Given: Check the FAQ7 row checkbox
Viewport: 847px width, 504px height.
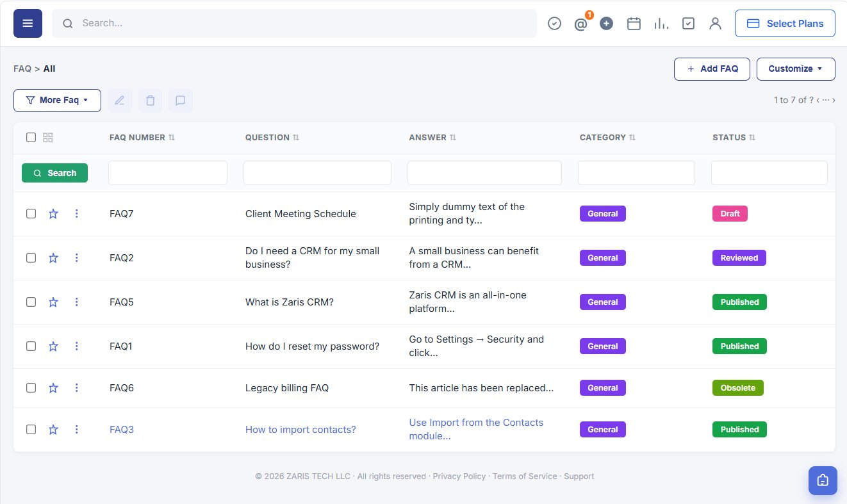Looking at the screenshot, I should click(31, 214).
